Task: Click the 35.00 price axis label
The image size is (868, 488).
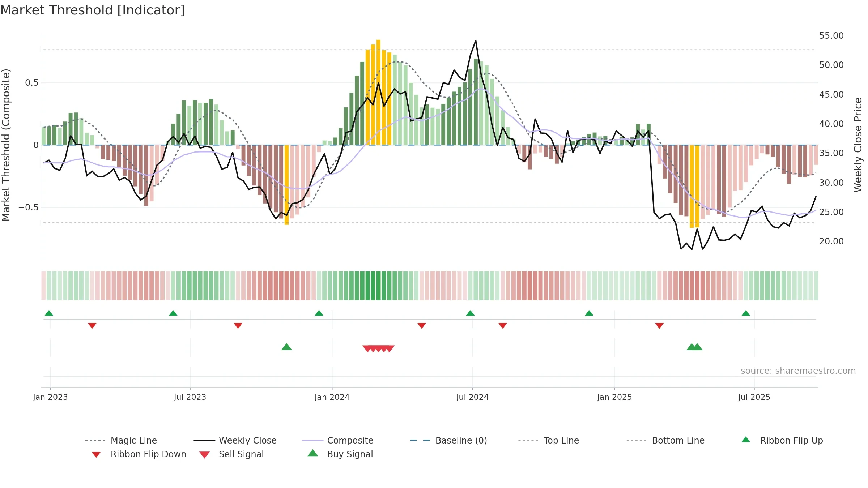Action: (x=831, y=153)
